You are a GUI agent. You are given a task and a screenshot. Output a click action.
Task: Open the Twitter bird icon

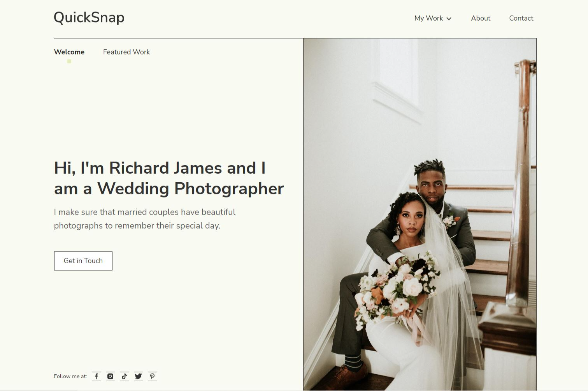[x=139, y=376]
